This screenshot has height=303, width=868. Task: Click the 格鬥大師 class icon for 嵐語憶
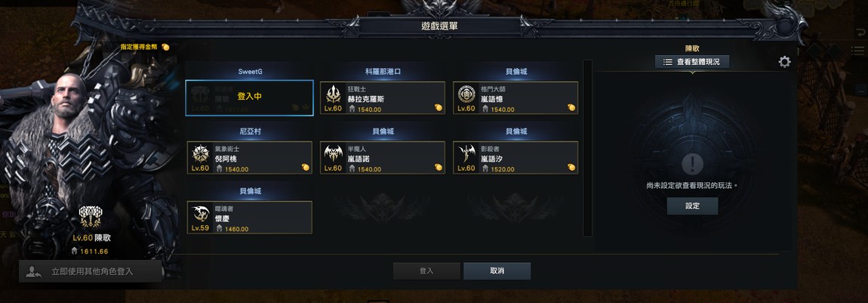tap(466, 94)
